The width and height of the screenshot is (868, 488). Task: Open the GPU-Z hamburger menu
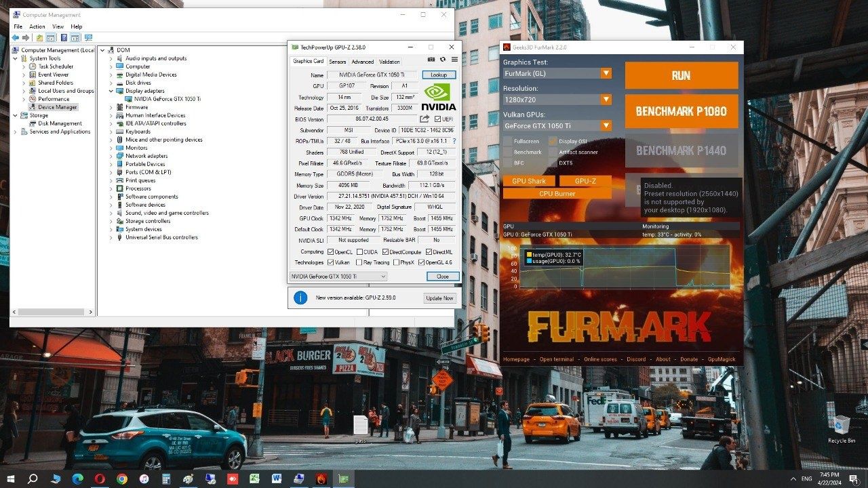click(x=454, y=60)
